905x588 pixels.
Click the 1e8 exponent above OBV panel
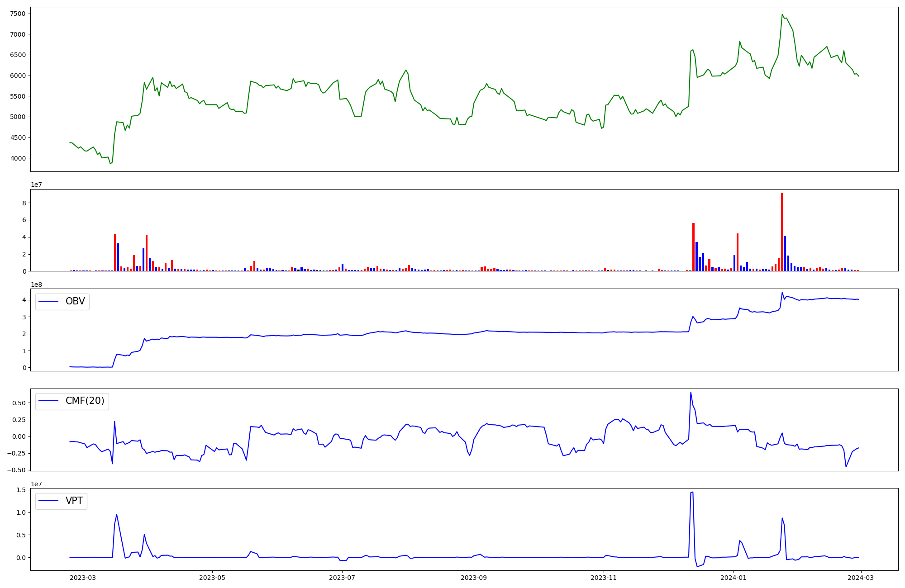pos(36,285)
